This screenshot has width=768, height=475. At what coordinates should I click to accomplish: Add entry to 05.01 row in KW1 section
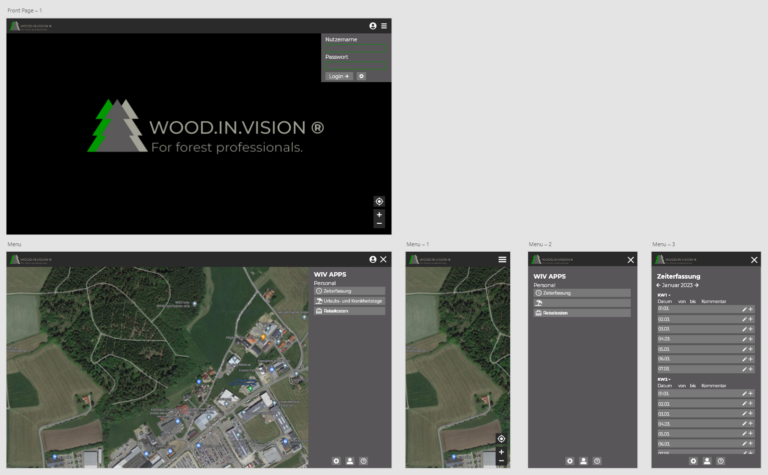750,349
